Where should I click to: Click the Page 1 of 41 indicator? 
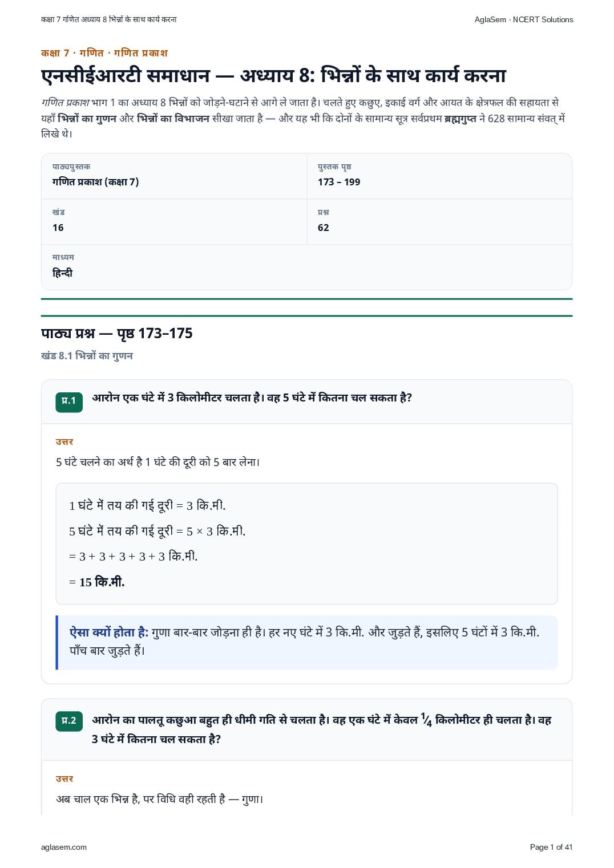(551, 847)
